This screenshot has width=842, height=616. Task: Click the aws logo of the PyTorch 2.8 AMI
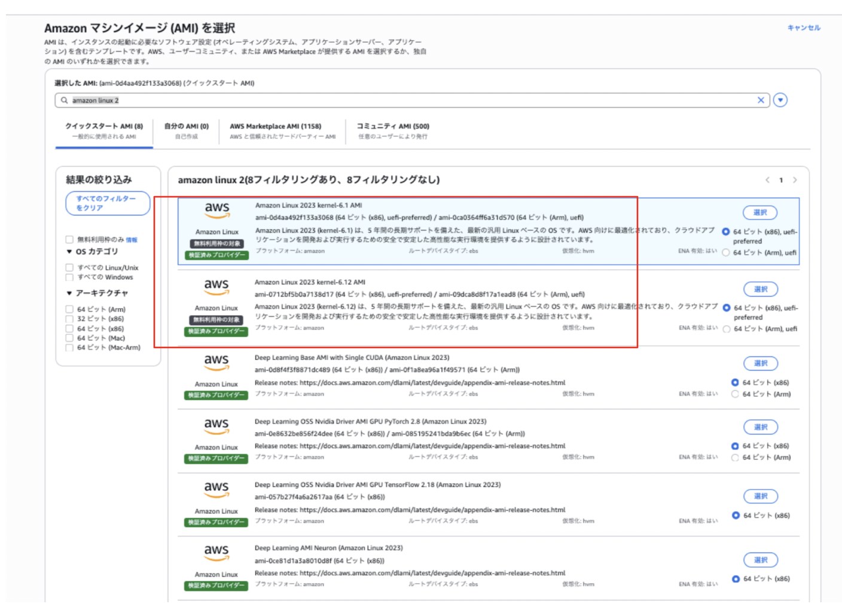point(216,426)
